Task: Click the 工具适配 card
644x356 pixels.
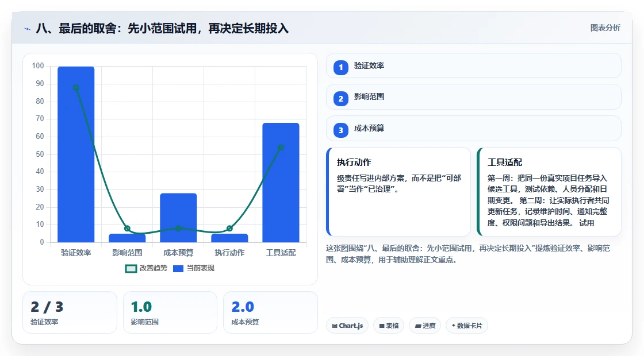Action: coord(549,192)
